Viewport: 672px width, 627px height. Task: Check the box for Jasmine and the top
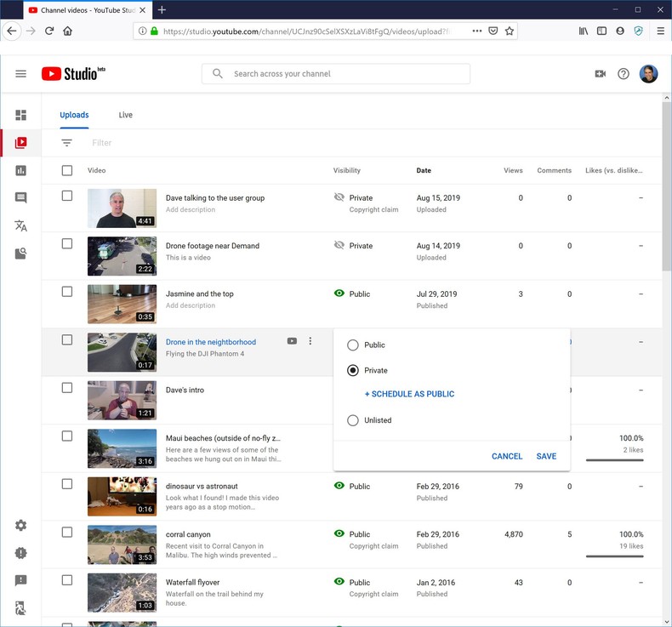(x=67, y=292)
